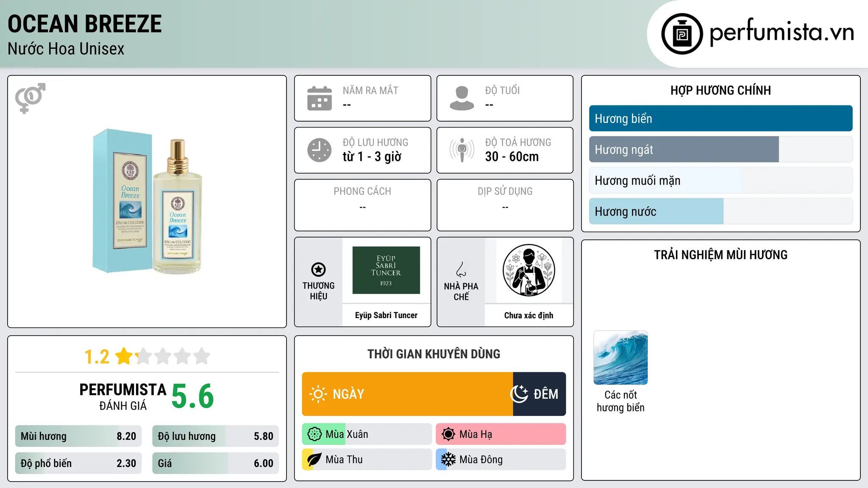Click the leaf icon for Mùa Thu
Image resolution: width=868 pixels, height=488 pixels.
[x=314, y=460]
